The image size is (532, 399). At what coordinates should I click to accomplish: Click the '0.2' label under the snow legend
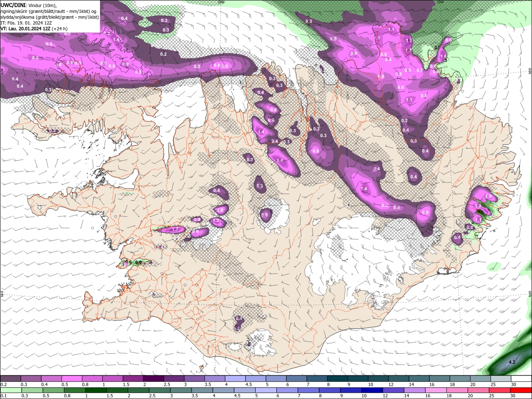coord(3,384)
